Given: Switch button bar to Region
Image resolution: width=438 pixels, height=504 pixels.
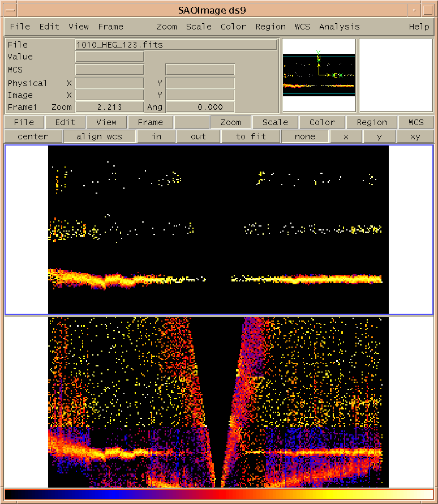Looking at the screenshot, I should coord(372,122).
